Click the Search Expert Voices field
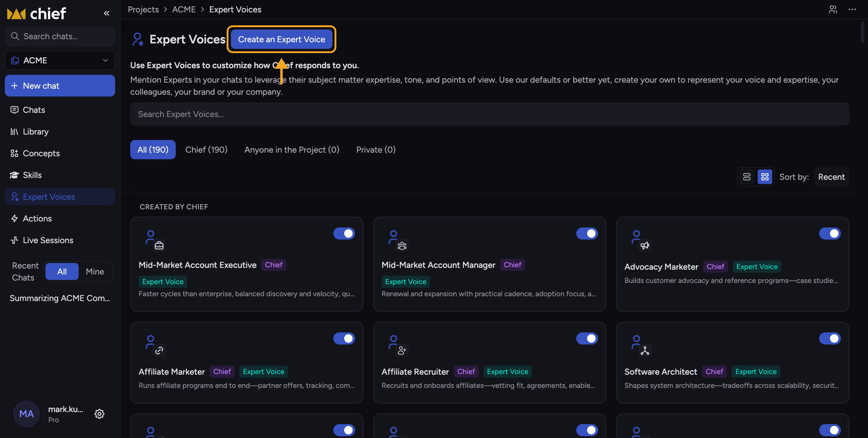Image resolution: width=868 pixels, height=438 pixels. click(489, 114)
